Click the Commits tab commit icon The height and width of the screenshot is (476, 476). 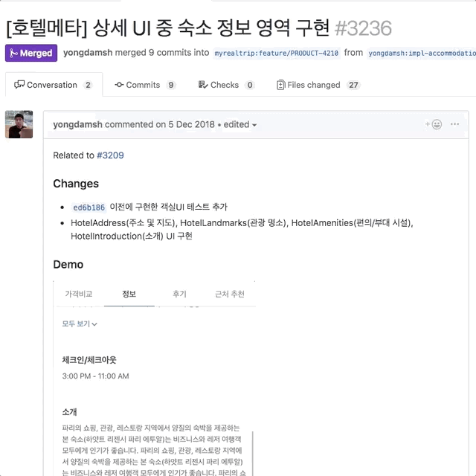click(119, 85)
